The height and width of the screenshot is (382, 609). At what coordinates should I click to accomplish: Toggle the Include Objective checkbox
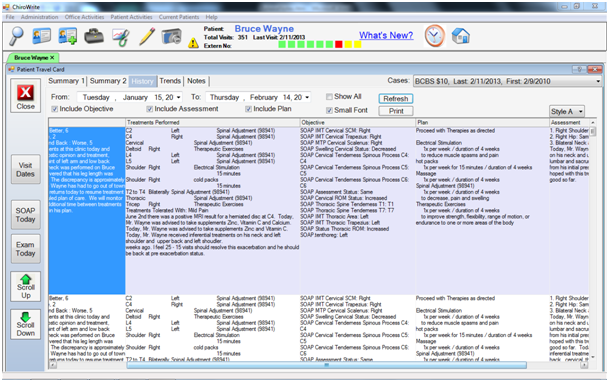click(x=55, y=109)
